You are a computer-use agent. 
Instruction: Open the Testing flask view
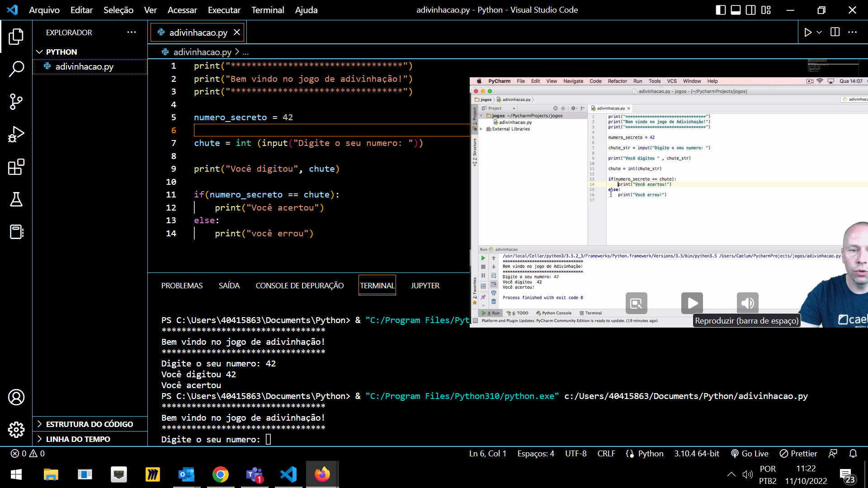pyautogui.click(x=16, y=199)
